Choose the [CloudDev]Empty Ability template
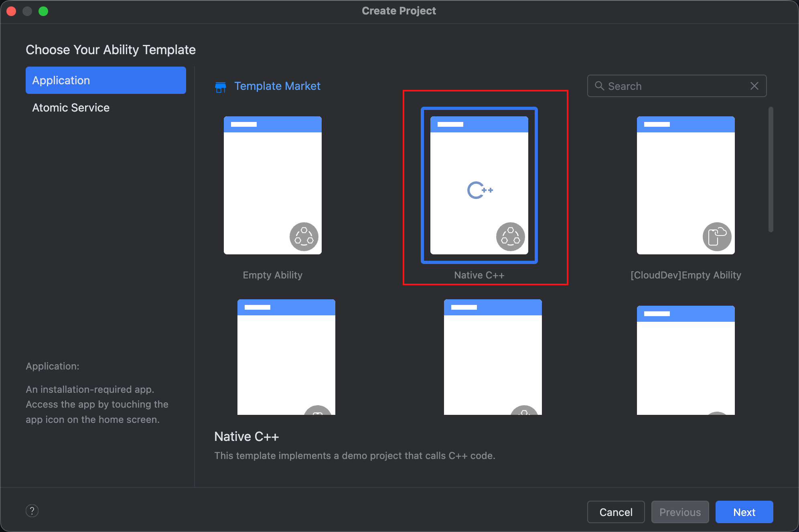 pos(685,185)
